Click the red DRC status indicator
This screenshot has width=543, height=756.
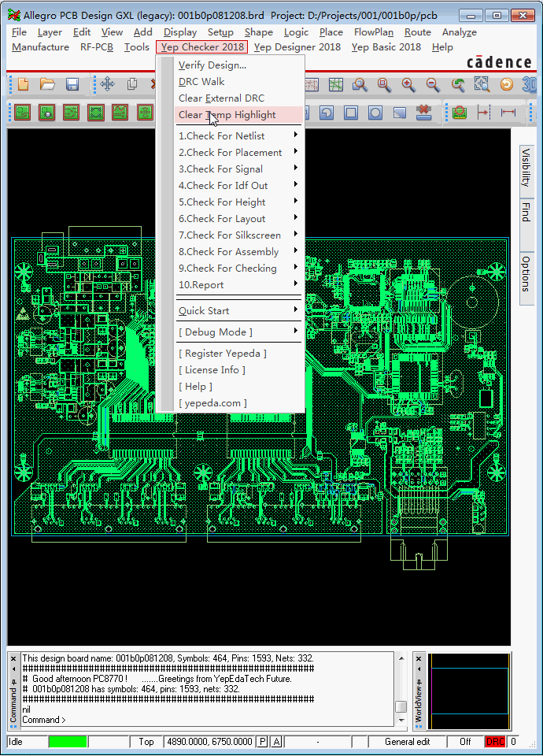(x=495, y=742)
